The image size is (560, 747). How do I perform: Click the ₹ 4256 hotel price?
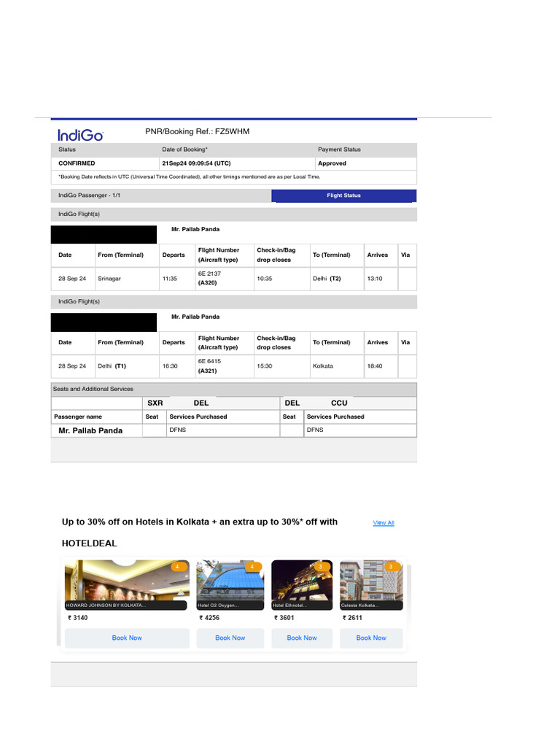pos(209,618)
